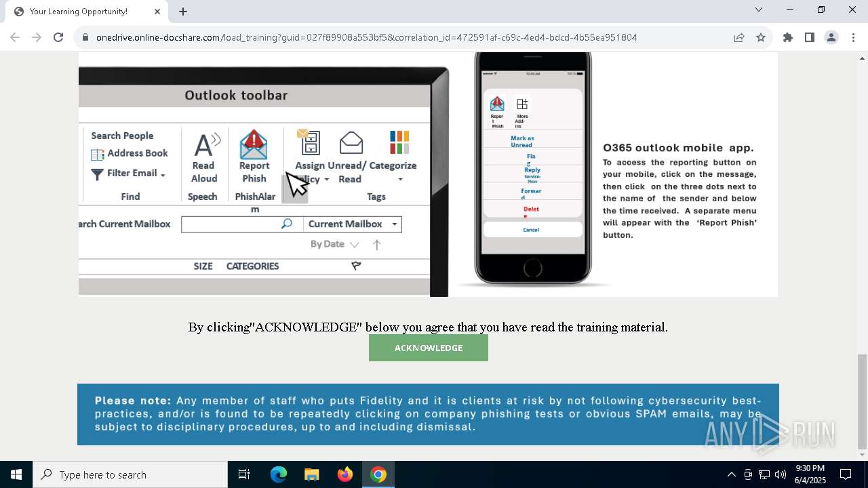Launch Firefox from taskbar
Screen dimensions: 868x488
click(x=345, y=474)
